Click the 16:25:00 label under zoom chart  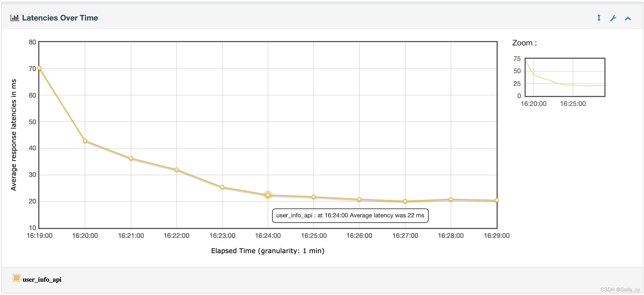pyautogui.click(x=573, y=104)
